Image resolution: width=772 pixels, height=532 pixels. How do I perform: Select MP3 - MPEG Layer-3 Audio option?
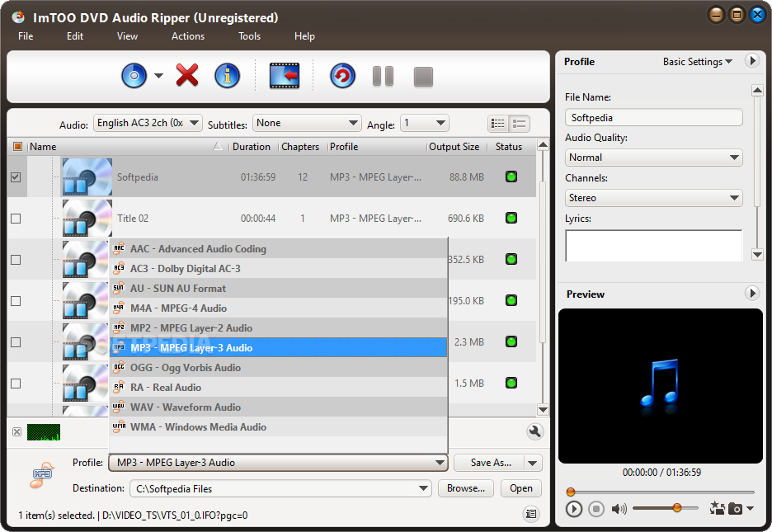[x=278, y=347]
